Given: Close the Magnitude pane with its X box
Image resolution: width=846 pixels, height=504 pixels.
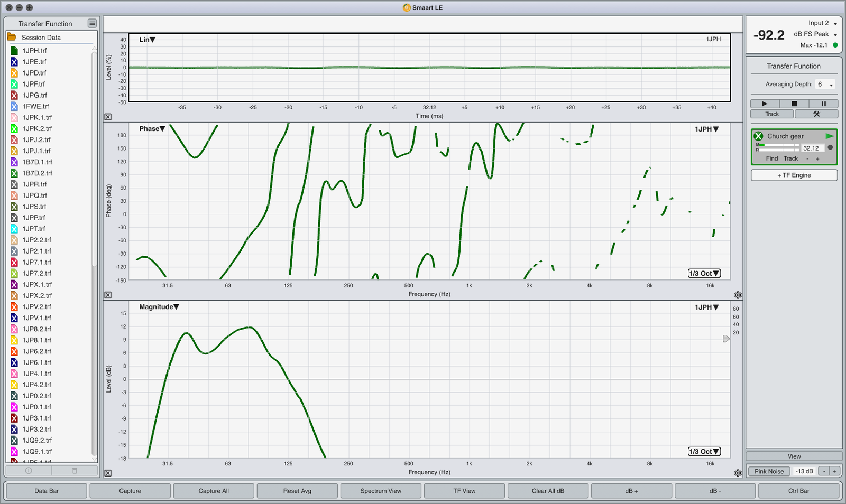Looking at the screenshot, I should (x=108, y=473).
